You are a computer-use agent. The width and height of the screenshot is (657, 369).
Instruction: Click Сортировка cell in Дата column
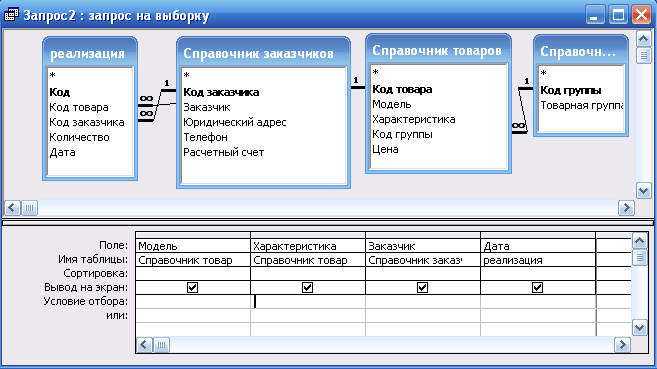coord(538,274)
